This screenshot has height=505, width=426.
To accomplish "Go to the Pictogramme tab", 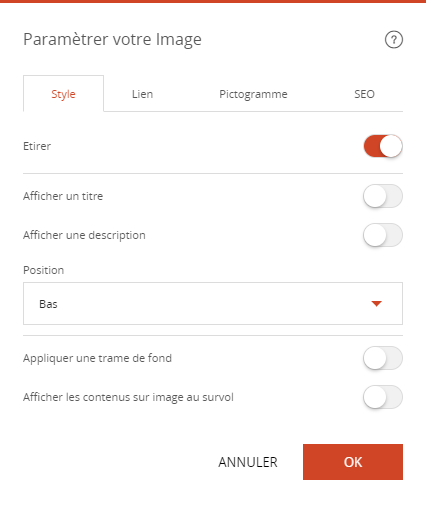I will click(x=253, y=94).
